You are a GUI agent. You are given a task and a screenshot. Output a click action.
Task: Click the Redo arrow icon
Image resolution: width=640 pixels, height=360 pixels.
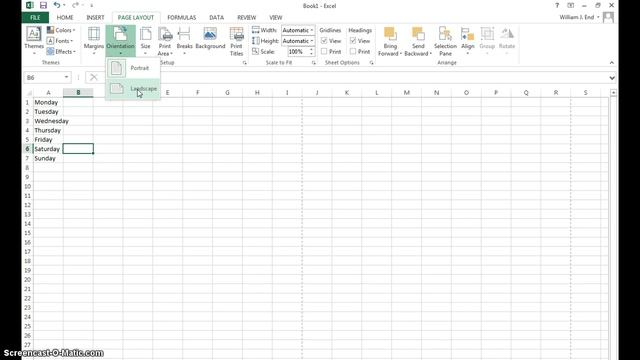(x=75, y=5)
